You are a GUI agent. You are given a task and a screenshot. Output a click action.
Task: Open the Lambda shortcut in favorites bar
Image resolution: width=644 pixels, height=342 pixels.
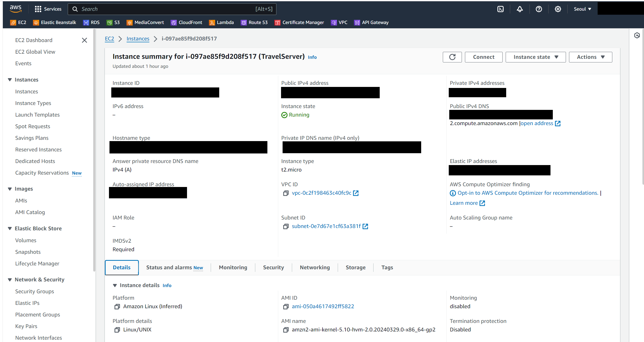[x=221, y=22]
